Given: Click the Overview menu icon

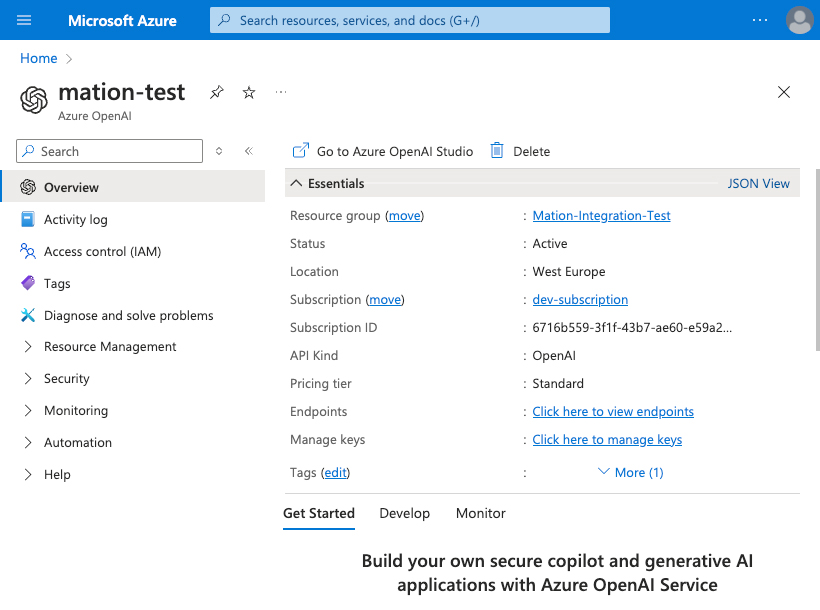Looking at the screenshot, I should (28, 187).
